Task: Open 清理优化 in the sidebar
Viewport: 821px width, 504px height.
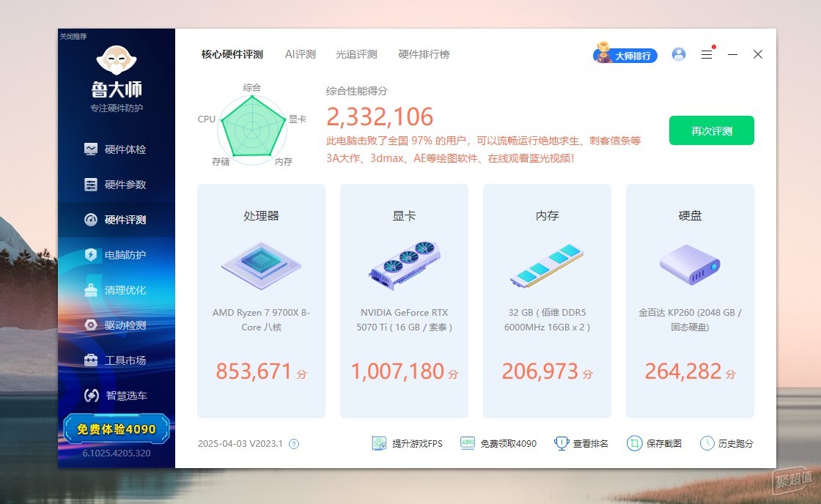Action: (117, 290)
